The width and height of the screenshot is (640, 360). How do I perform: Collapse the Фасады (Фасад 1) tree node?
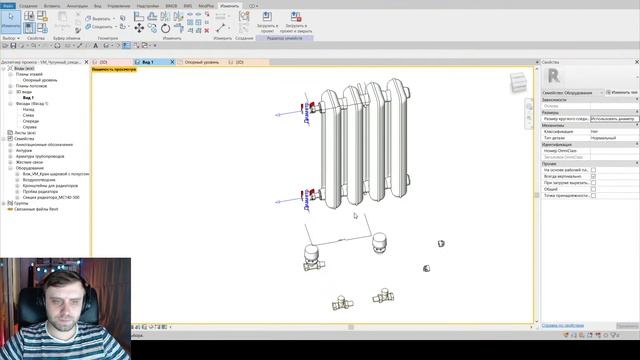click(11, 104)
